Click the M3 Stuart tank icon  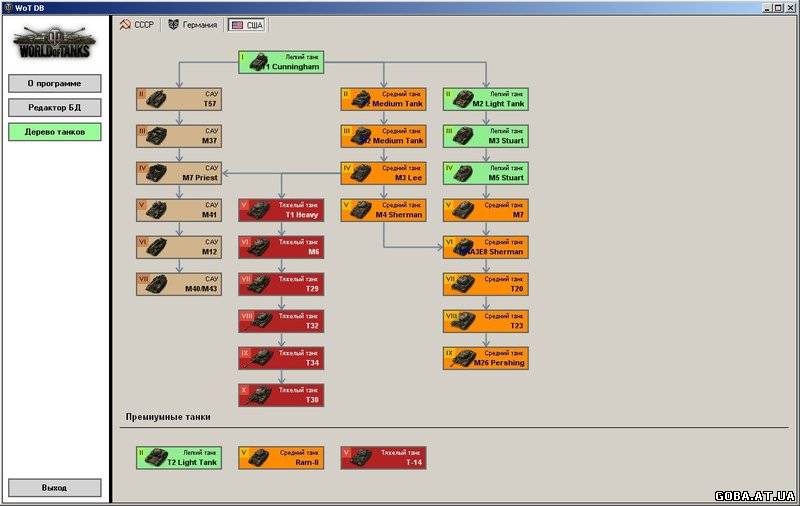pyautogui.click(x=463, y=136)
